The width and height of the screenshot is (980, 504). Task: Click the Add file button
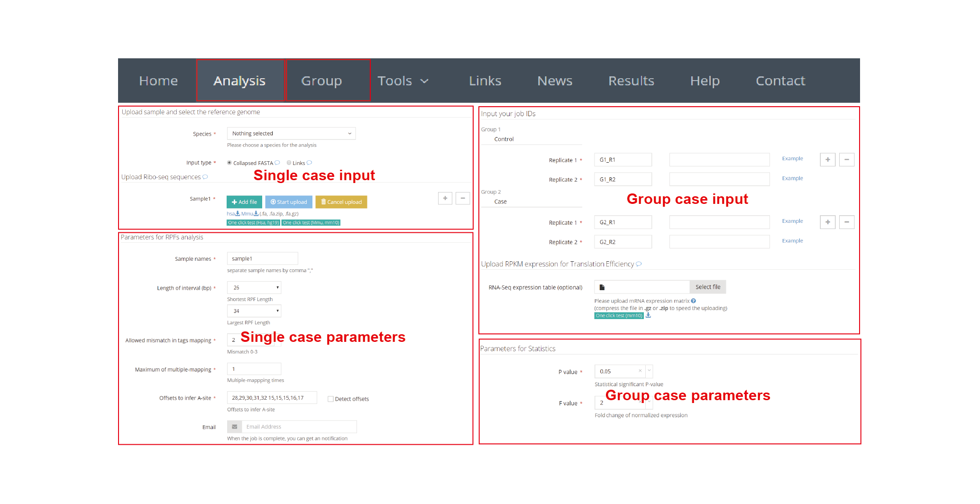(244, 202)
